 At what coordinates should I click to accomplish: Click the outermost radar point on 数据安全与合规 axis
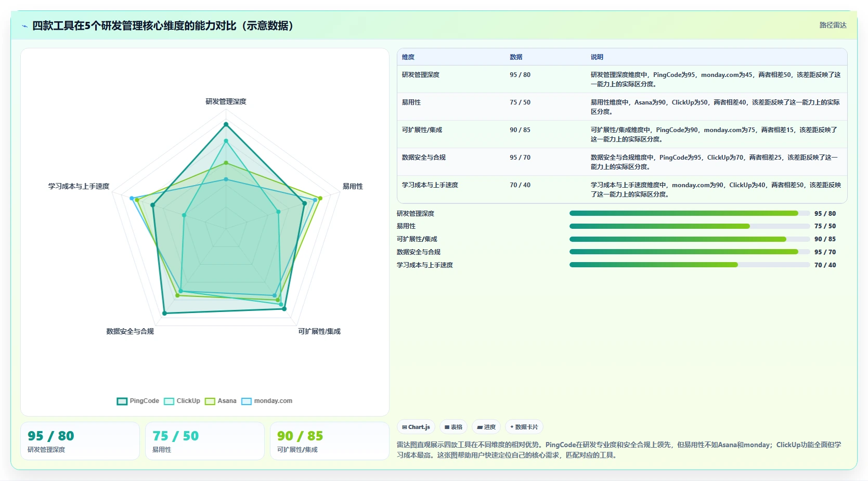coord(164,313)
